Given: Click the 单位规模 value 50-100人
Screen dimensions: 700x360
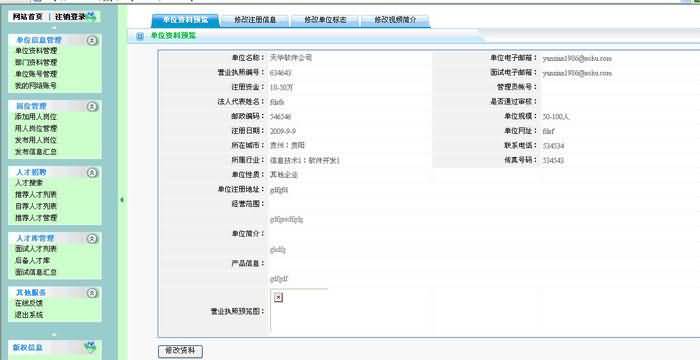Looking at the screenshot, I should (x=556, y=117).
